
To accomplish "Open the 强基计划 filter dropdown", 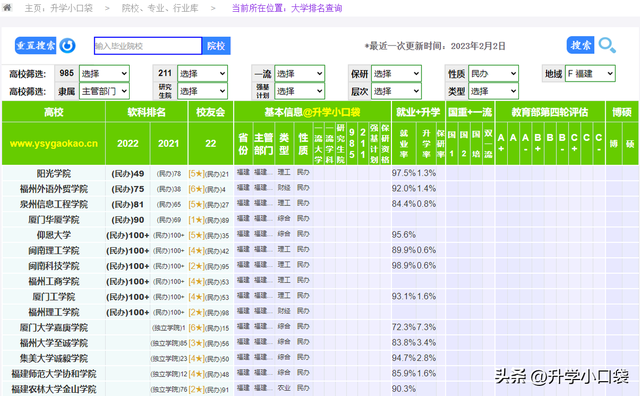I will coord(299,91).
